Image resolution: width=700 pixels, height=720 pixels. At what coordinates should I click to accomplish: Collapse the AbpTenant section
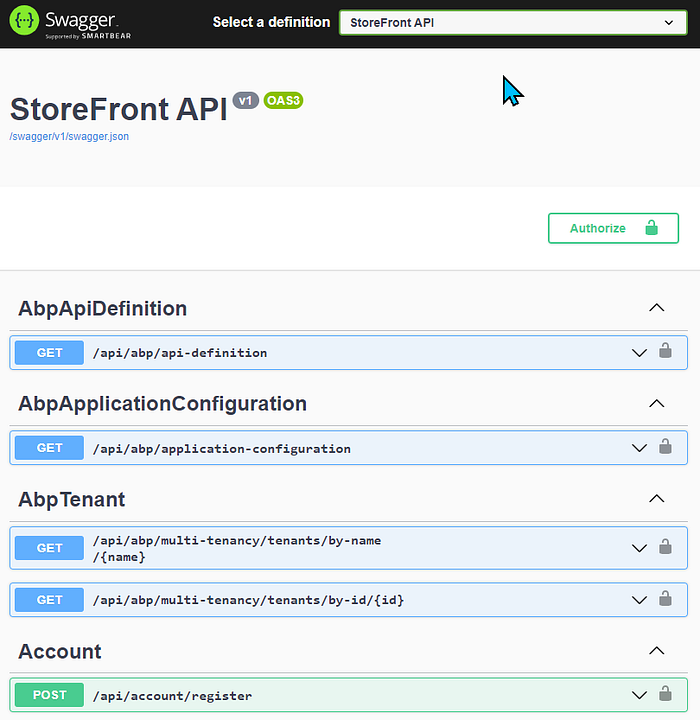[x=656, y=499]
